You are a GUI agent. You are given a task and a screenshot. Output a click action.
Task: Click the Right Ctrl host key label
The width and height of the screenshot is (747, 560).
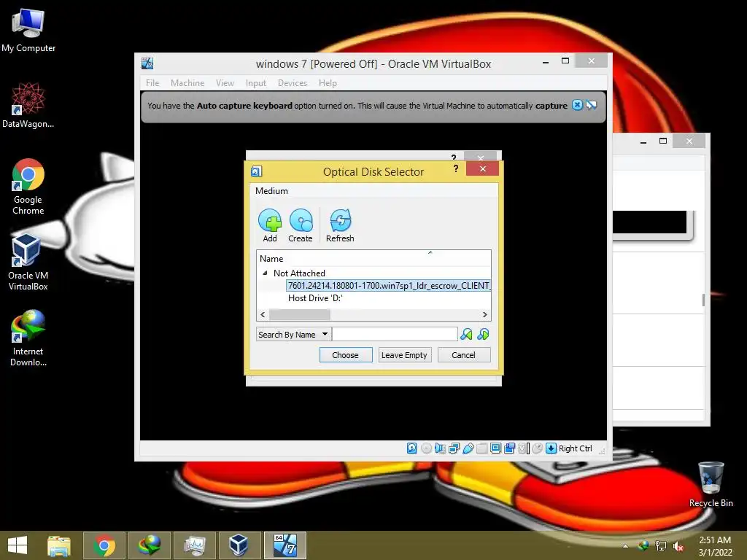(x=575, y=448)
